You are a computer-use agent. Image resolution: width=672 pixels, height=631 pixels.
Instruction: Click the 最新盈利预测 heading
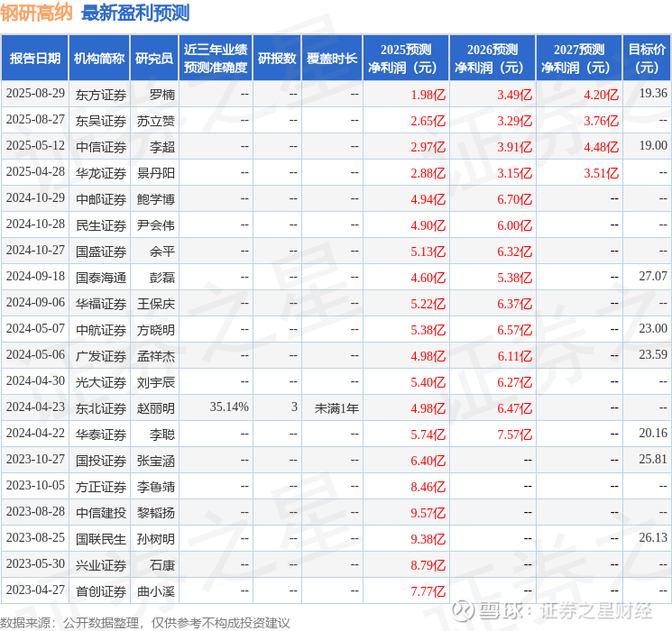tap(135, 13)
